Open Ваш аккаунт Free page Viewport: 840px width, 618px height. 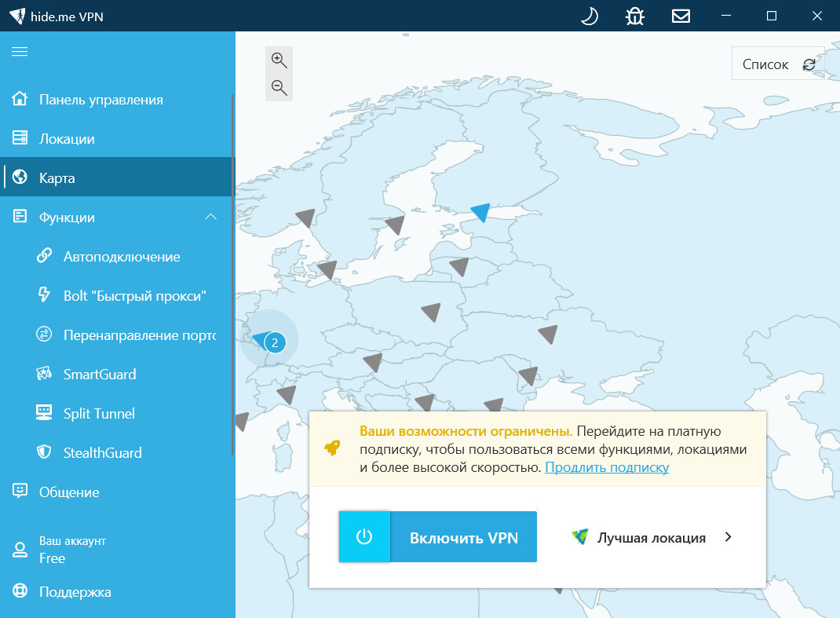click(117, 550)
